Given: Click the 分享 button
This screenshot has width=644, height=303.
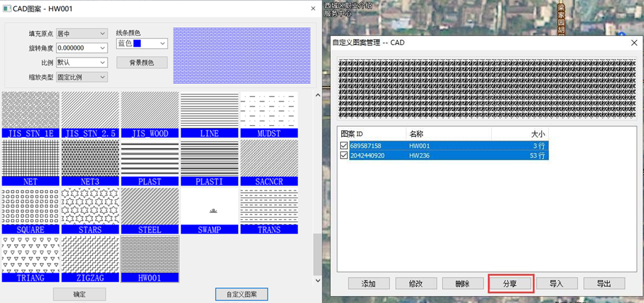Looking at the screenshot, I should point(510,284).
